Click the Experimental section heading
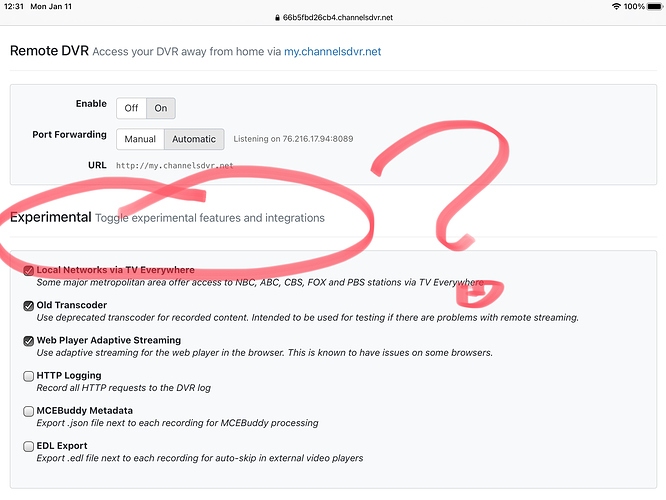Viewport: 666px width, 500px height. point(50,217)
